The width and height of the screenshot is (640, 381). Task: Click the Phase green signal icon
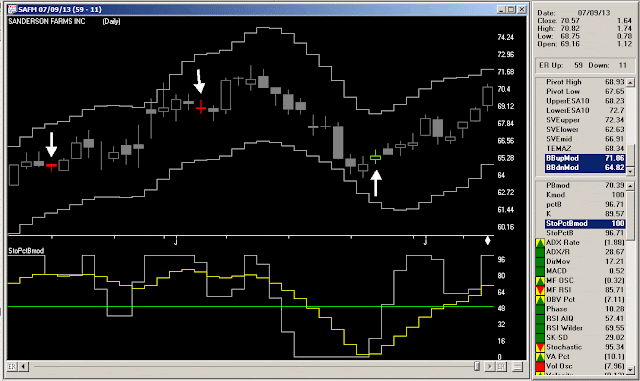tap(540, 309)
